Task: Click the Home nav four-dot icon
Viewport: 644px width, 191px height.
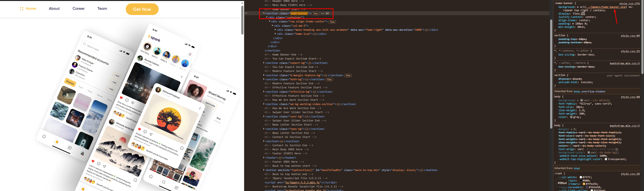Action: 22,9
